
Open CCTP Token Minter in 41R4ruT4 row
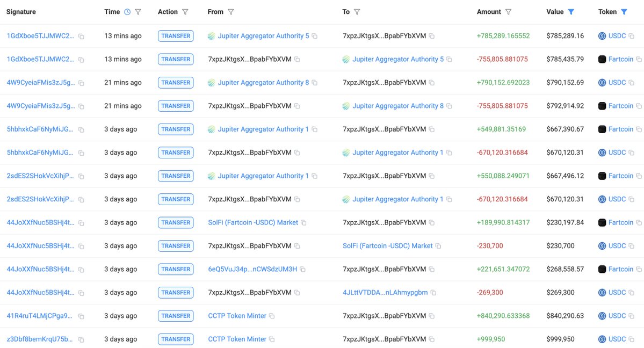(x=237, y=316)
